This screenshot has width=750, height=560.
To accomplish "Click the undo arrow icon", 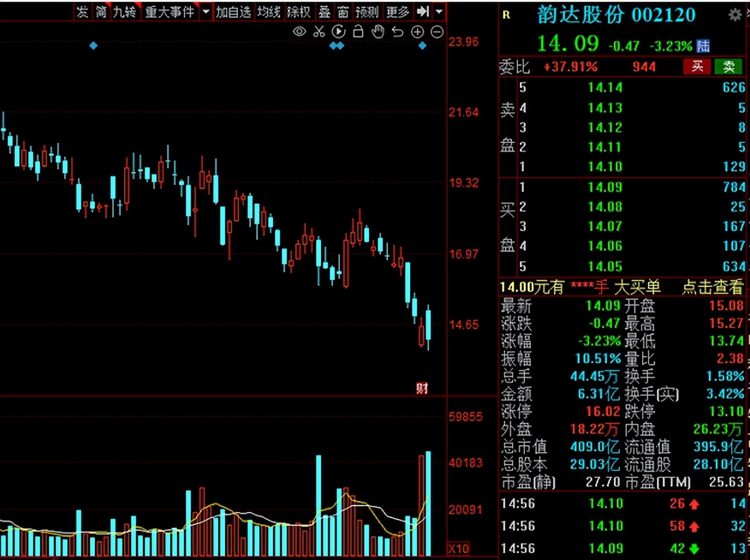I will [397, 32].
